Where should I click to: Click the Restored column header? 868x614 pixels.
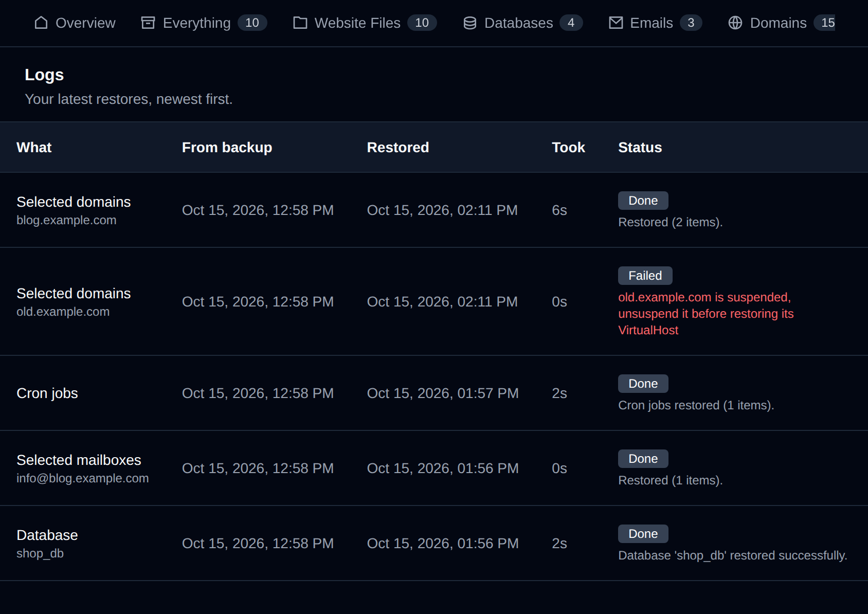point(397,148)
